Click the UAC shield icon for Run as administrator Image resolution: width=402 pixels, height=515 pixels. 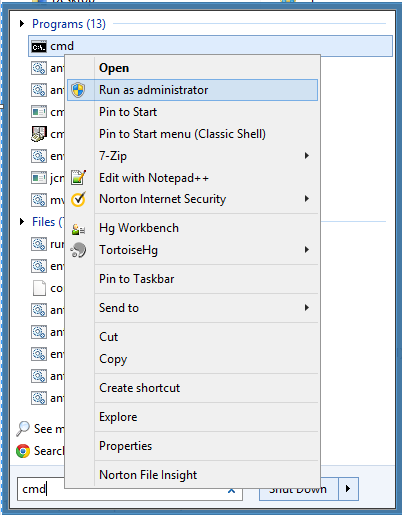coord(78,90)
